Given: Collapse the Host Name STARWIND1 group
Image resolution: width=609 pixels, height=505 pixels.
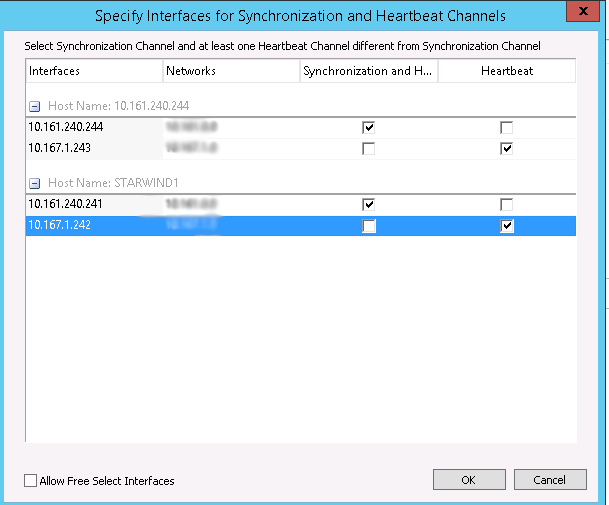Looking at the screenshot, I should coord(35,183).
